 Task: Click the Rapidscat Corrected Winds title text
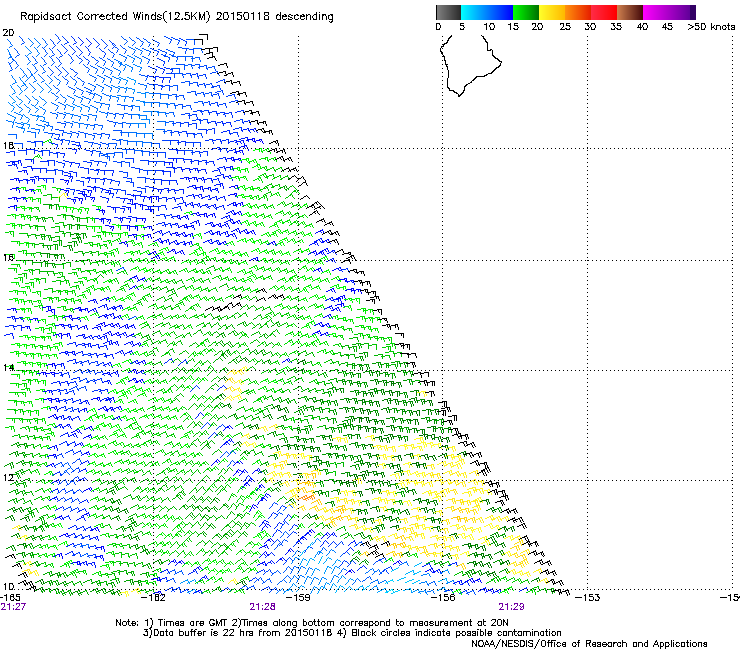click(x=177, y=16)
